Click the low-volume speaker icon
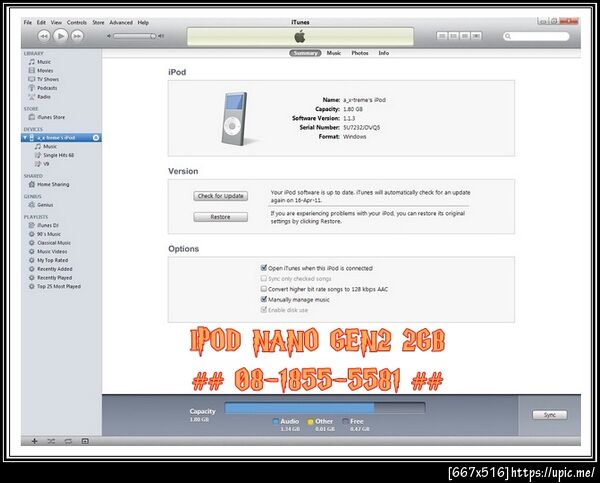Viewport: 600px width, 483px height. [109, 36]
